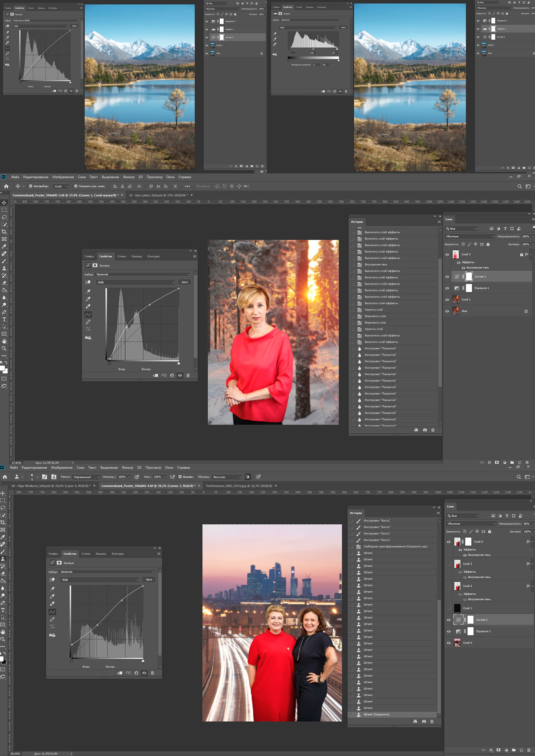Click the Home icon in the city skyline window
The width and height of the screenshot is (535, 756).
pyautogui.click(x=5, y=477)
